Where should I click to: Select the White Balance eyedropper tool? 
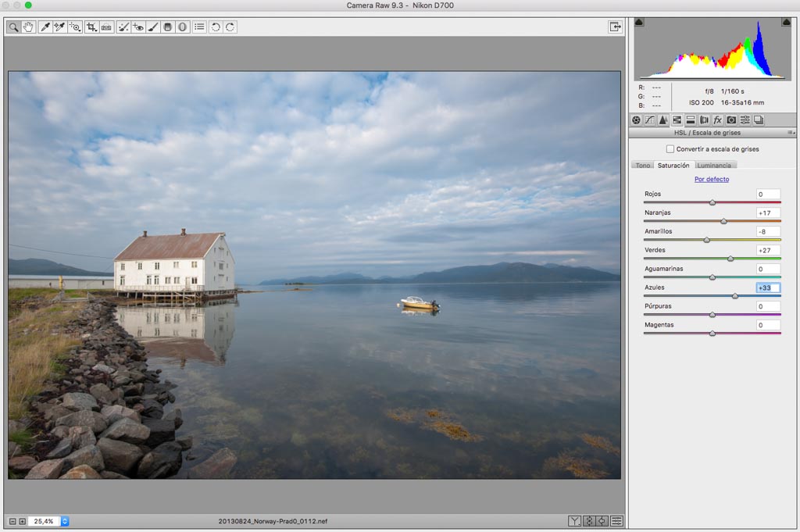45,27
